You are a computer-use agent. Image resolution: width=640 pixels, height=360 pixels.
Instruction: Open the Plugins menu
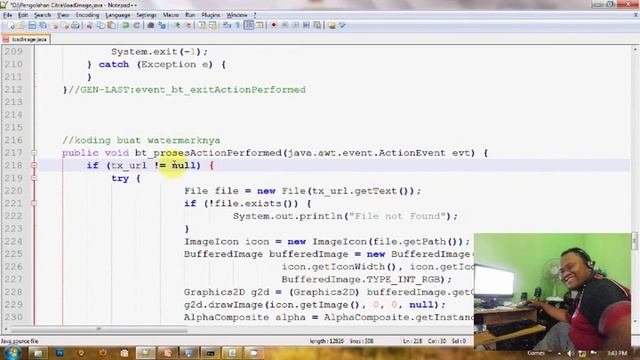[211, 15]
